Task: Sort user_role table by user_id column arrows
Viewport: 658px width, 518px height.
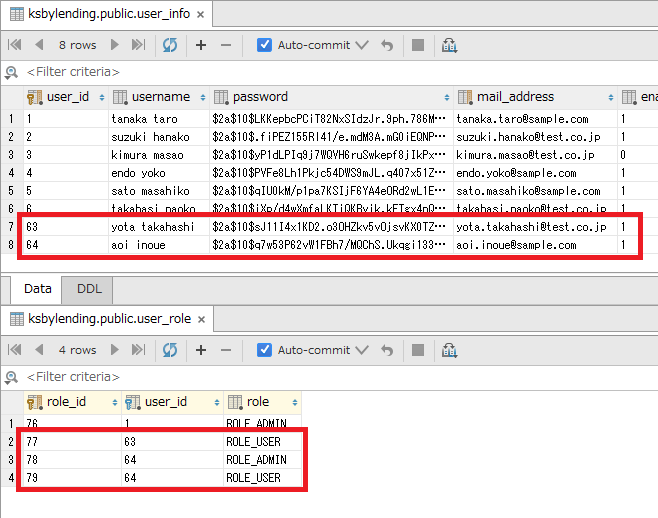Action: point(217,403)
